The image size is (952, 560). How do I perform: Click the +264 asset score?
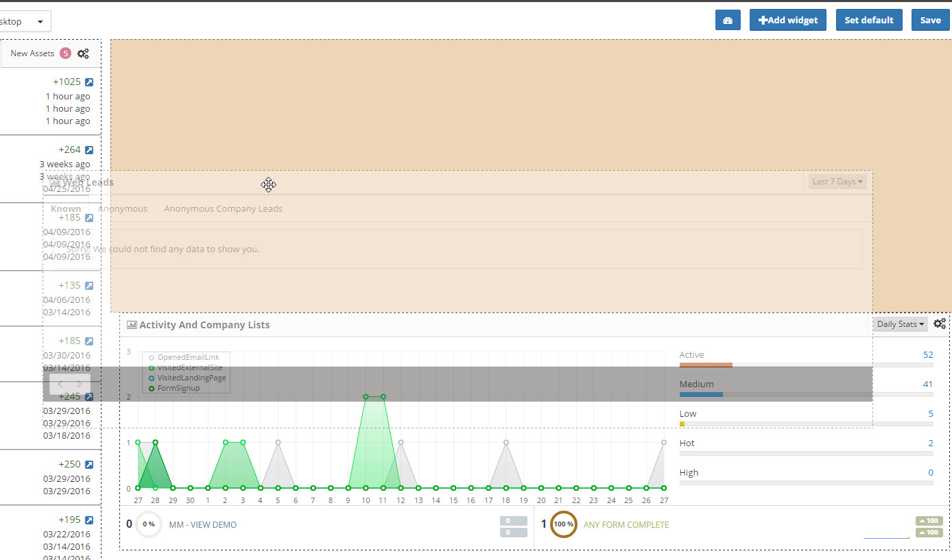pos(70,150)
